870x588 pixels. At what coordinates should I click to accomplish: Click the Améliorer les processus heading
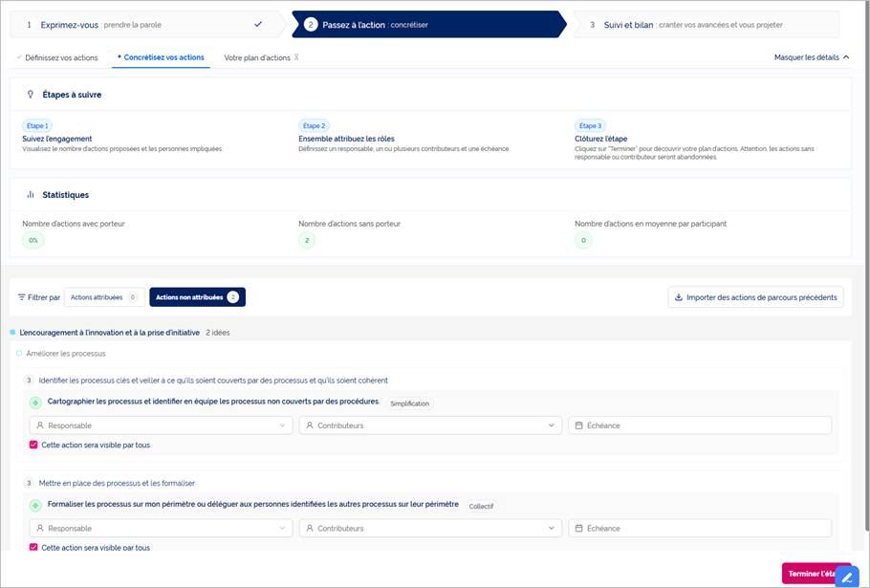[x=66, y=354]
